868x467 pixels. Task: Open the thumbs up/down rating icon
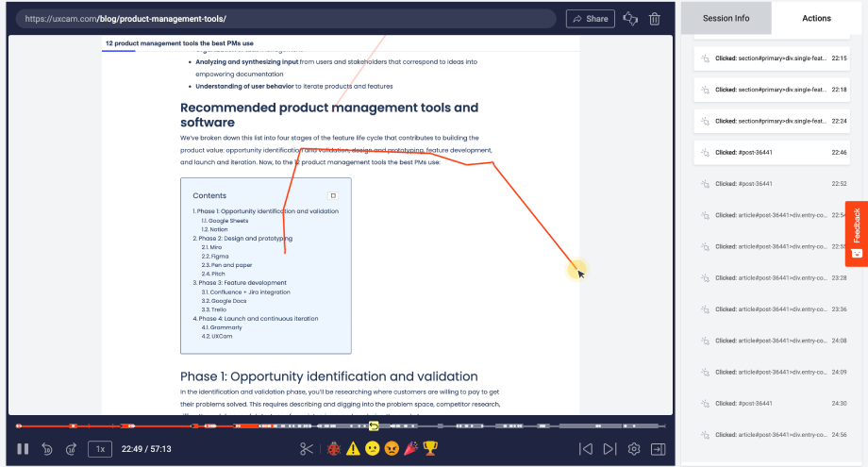click(x=630, y=19)
